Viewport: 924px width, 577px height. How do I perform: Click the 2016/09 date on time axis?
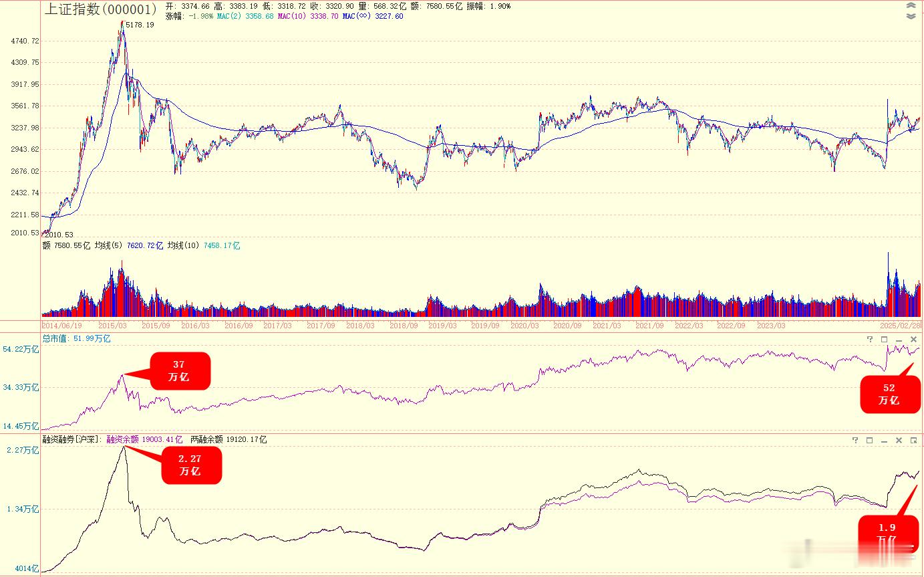[239, 326]
